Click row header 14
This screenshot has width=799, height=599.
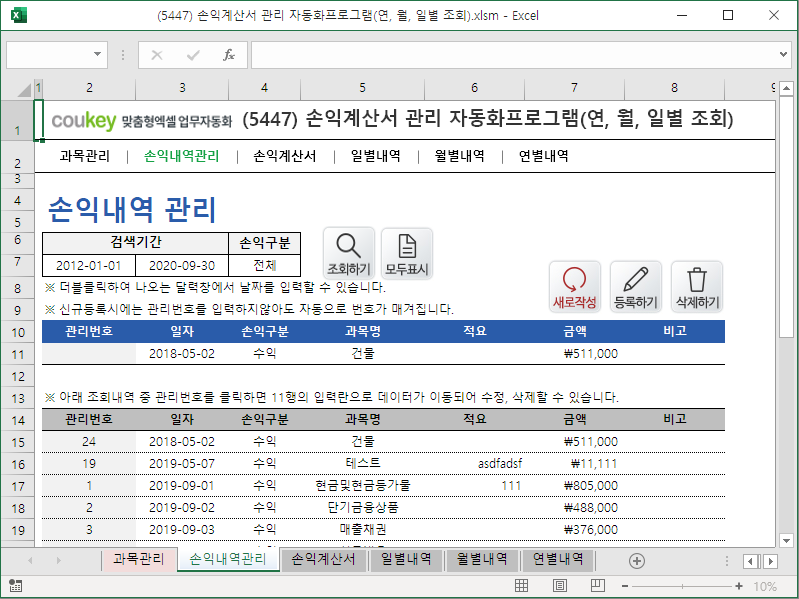pos(18,420)
